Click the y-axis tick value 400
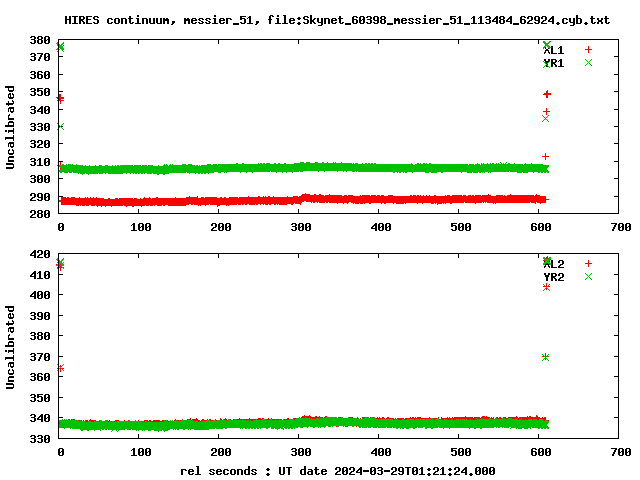The height and width of the screenshot is (480, 640). (40, 295)
